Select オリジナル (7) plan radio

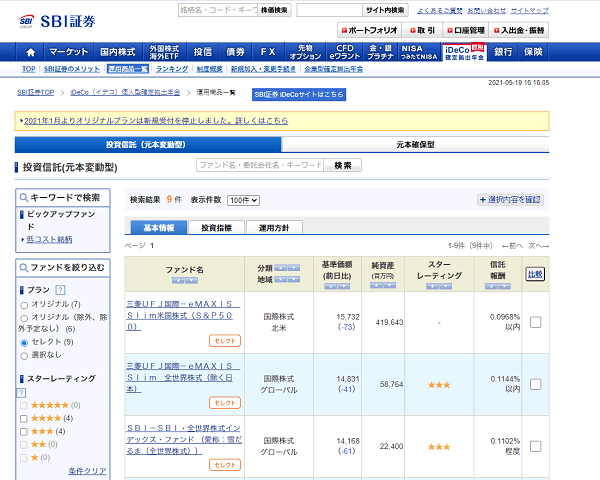tap(24, 305)
